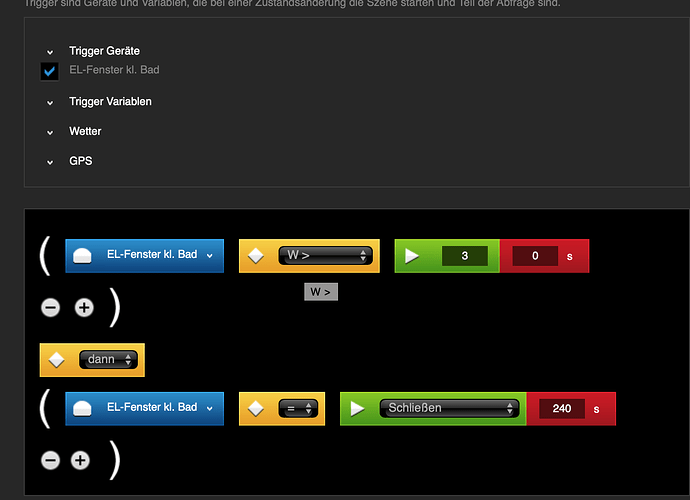Open the 'Schließen' action dropdown

[x=449, y=408]
